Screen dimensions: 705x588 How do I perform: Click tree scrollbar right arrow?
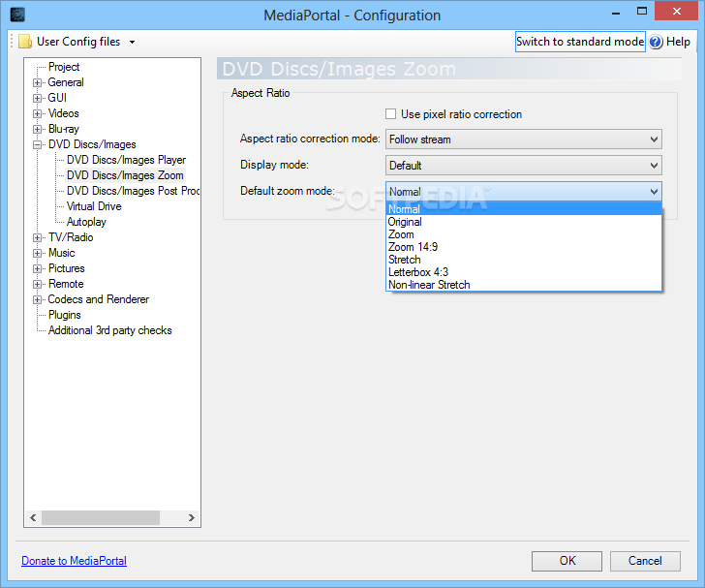192,518
